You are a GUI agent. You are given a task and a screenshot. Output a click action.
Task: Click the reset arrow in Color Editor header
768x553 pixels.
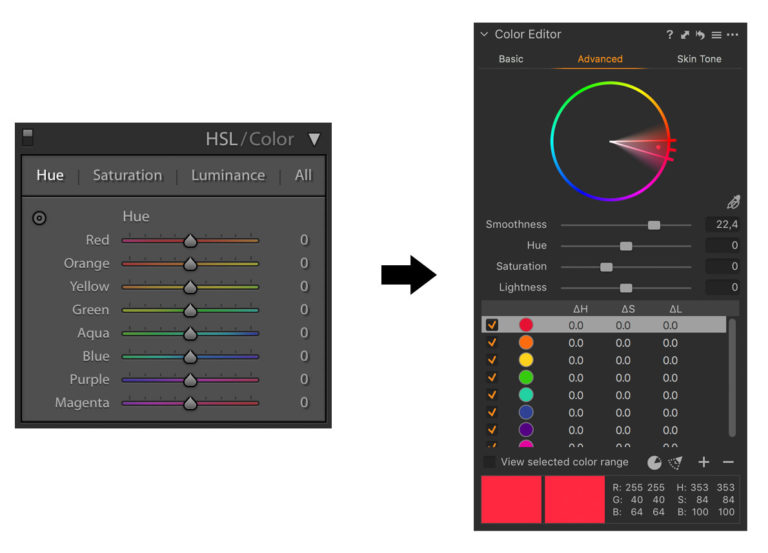tap(701, 35)
